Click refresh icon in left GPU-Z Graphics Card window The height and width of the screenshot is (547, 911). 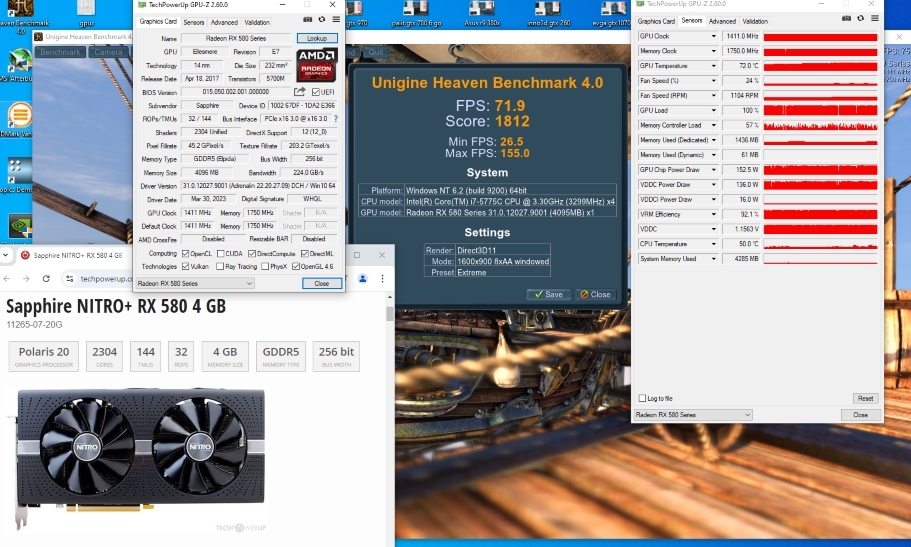(x=321, y=19)
